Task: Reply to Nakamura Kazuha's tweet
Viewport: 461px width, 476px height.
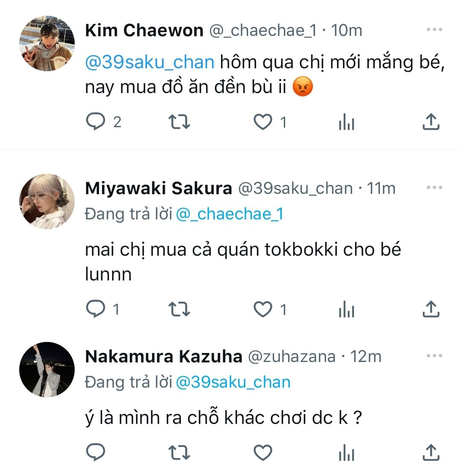Action: [96, 453]
